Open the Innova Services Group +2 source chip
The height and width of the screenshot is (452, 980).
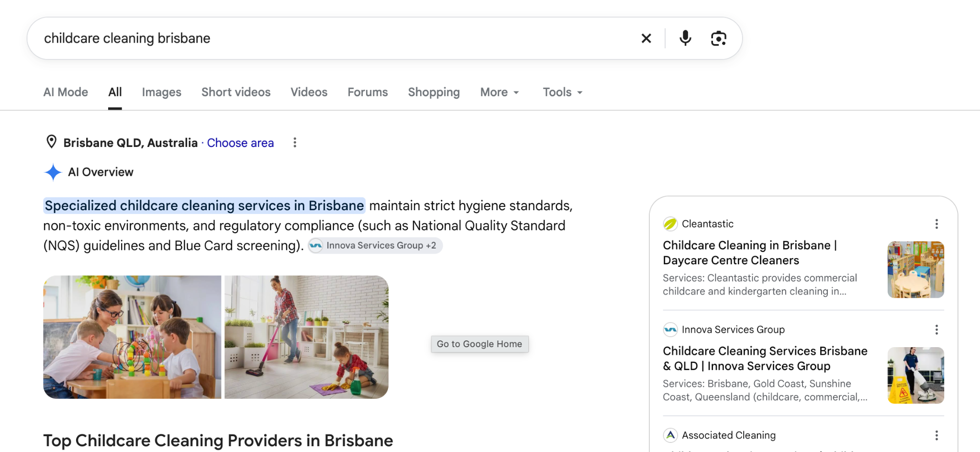pyautogui.click(x=375, y=246)
